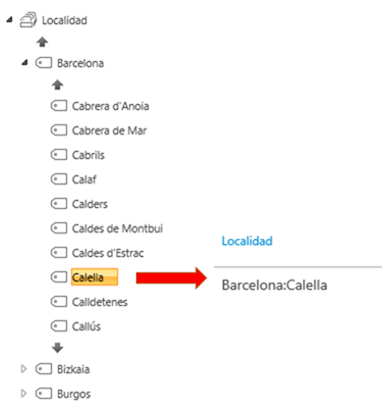Screen dimensions: 389x405
Task: Click the tag icon beside Calella
Action: click(59, 277)
